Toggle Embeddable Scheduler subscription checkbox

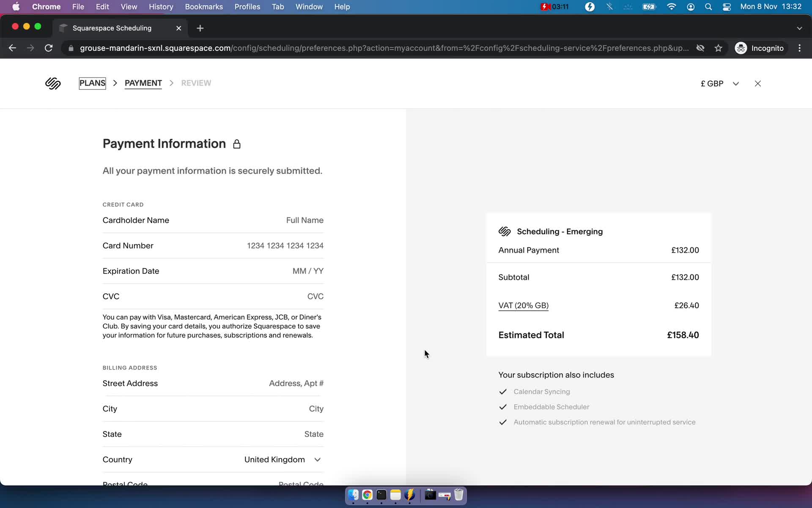(502, 406)
